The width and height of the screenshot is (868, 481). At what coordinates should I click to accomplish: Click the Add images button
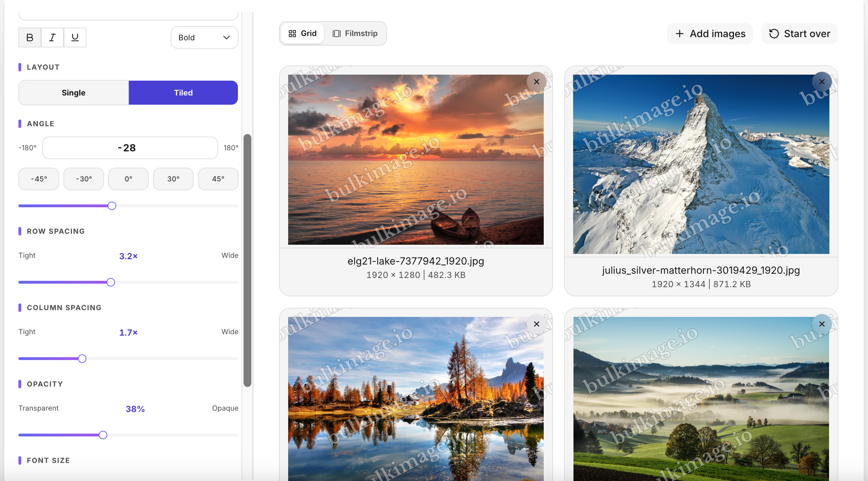(710, 34)
